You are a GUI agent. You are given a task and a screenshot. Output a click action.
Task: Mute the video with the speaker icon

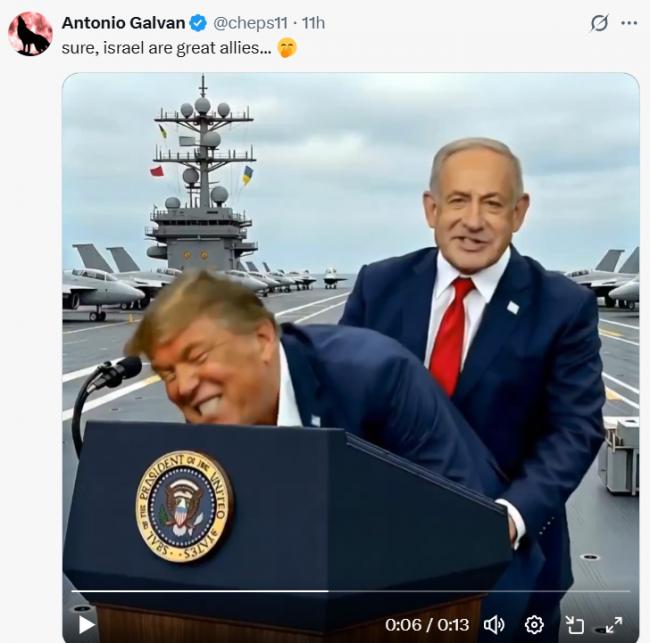pos(494,624)
